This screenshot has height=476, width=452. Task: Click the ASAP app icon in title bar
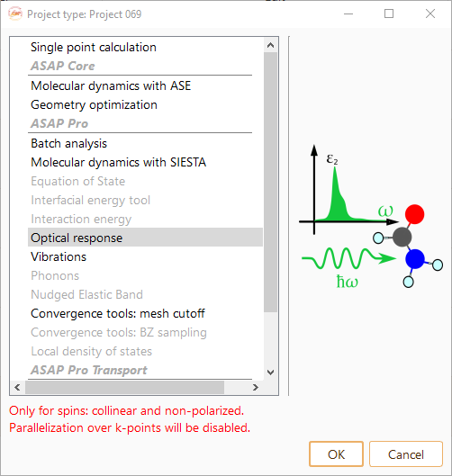(x=15, y=13)
